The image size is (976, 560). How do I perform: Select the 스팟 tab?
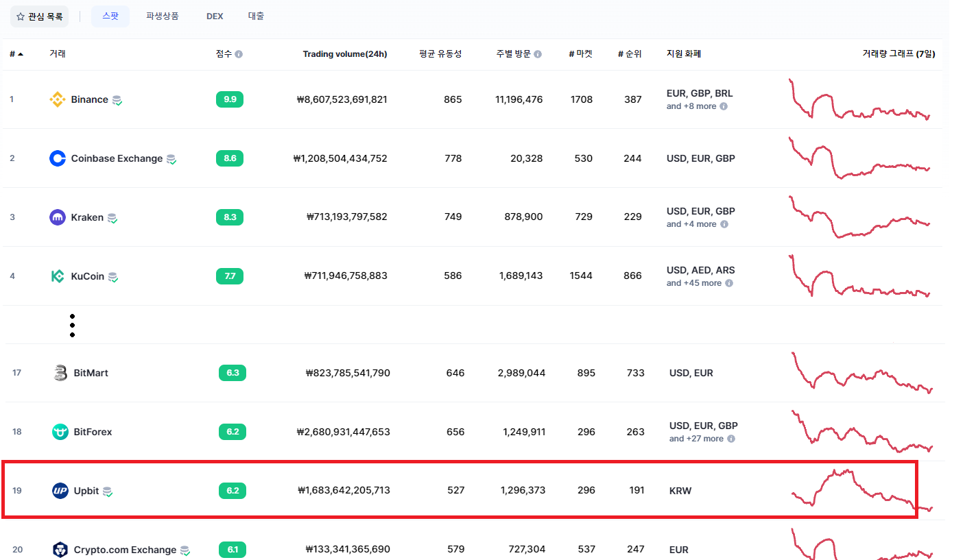click(110, 16)
